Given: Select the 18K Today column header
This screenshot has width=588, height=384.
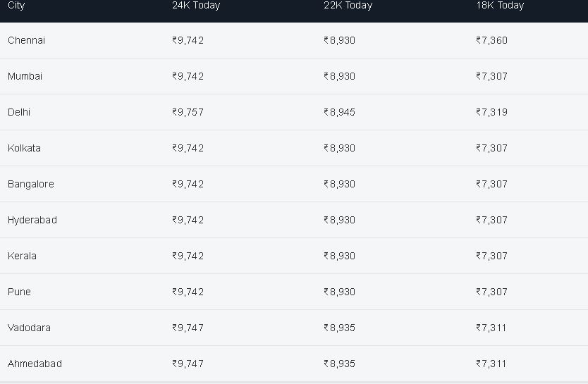Looking at the screenshot, I should (x=500, y=5).
